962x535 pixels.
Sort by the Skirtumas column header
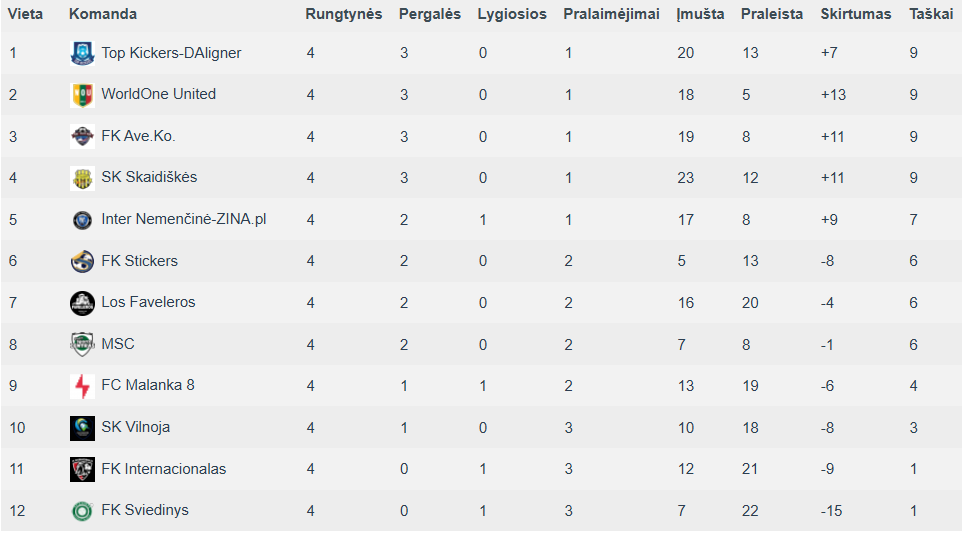[x=855, y=14]
